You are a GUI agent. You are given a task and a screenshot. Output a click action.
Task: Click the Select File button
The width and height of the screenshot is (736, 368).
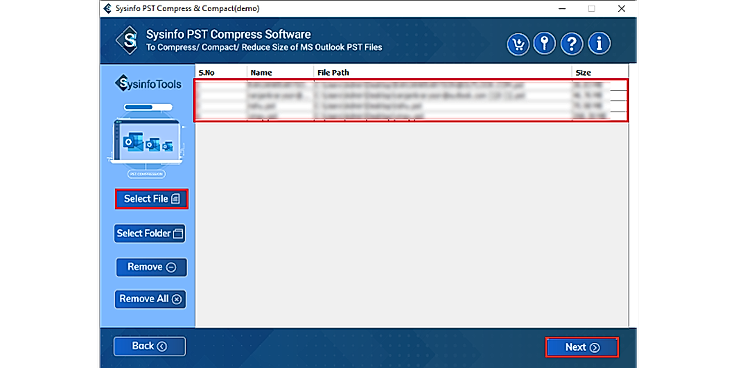(x=152, y=199)
